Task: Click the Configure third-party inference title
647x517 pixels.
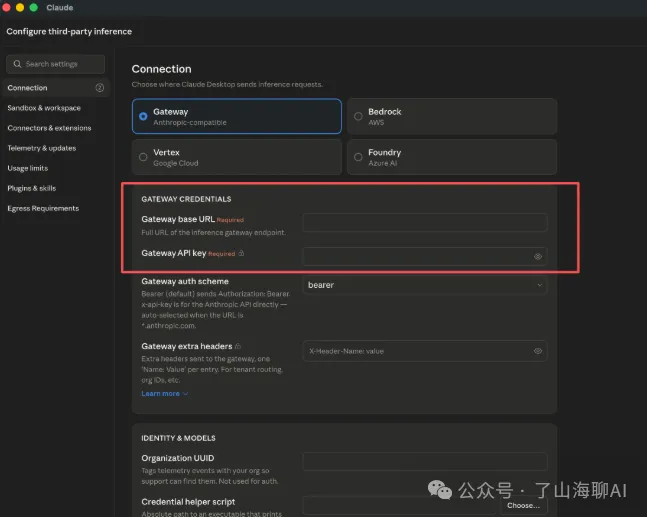Action: point(69,31)
